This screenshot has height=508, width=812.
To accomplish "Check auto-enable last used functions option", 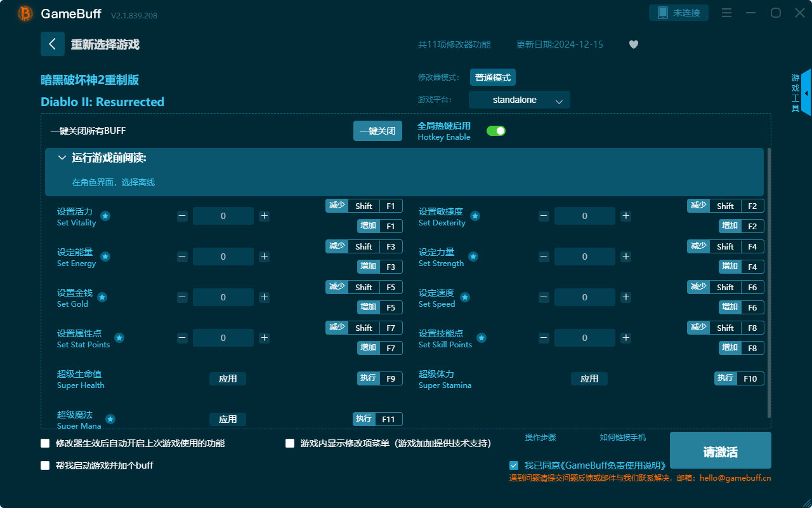I will click(45, 443).
